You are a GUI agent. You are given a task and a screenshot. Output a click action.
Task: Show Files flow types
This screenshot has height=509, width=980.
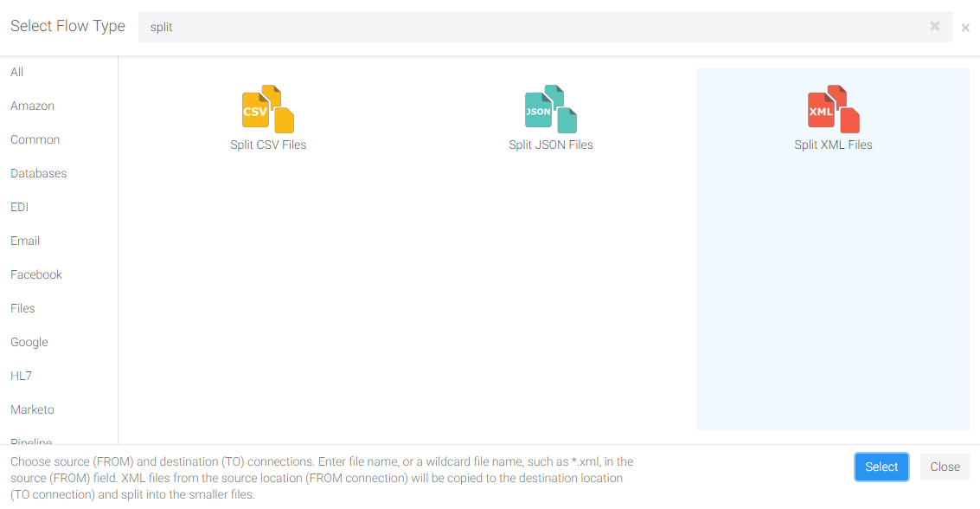point(22,308)
